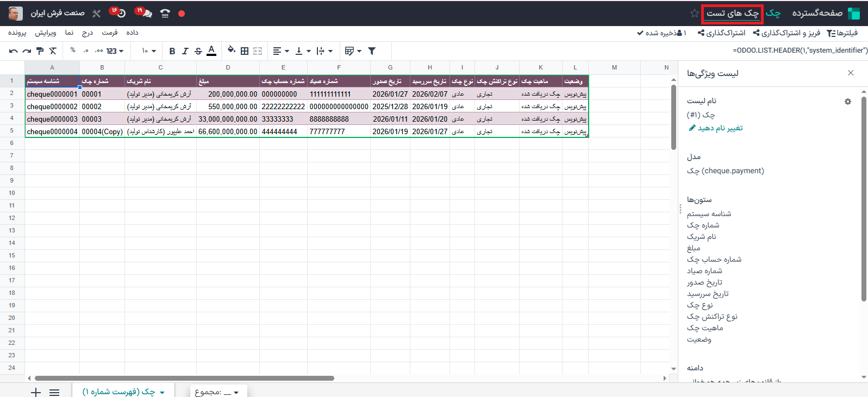Click the undo arrow in the toolbar

13,51
